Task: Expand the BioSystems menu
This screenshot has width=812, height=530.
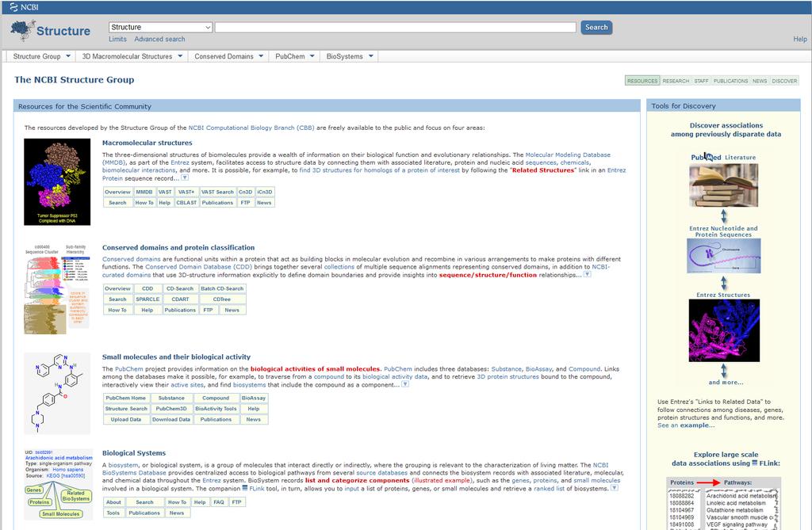Action: [350, 56]
